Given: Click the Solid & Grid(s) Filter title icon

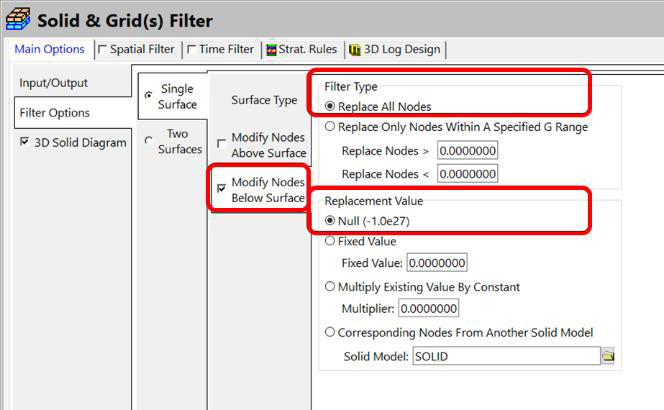Looking at the screenshot, I should tap(18, 18).
